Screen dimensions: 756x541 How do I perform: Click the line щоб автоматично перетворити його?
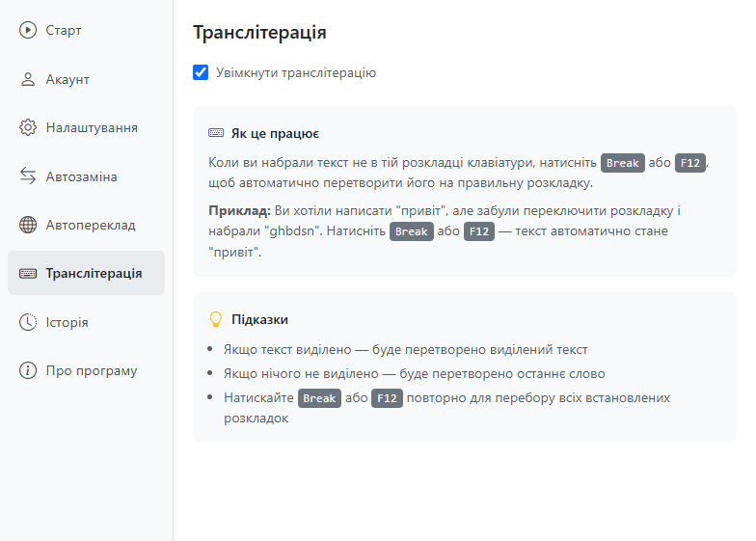pos(400,183)
